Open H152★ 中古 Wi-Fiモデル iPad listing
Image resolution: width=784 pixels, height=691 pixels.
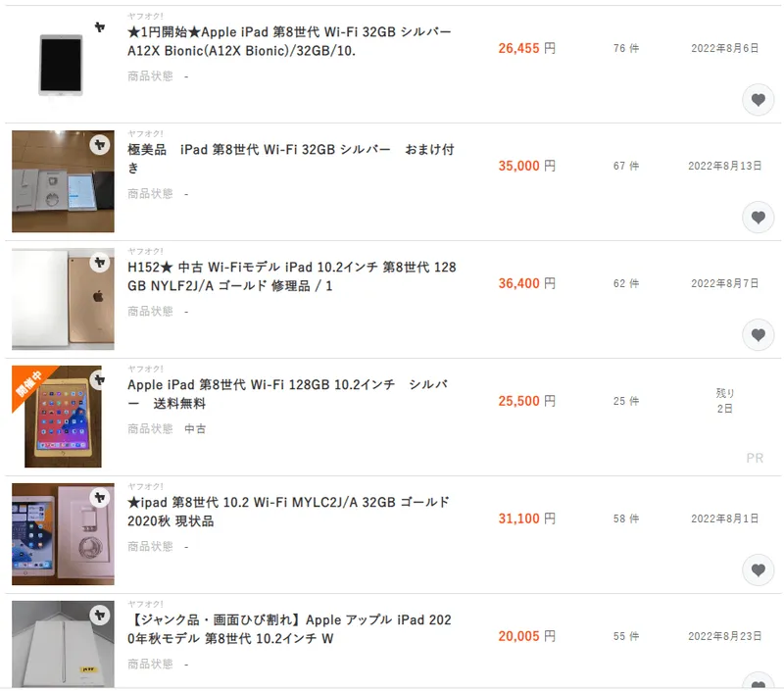(291, 276)
